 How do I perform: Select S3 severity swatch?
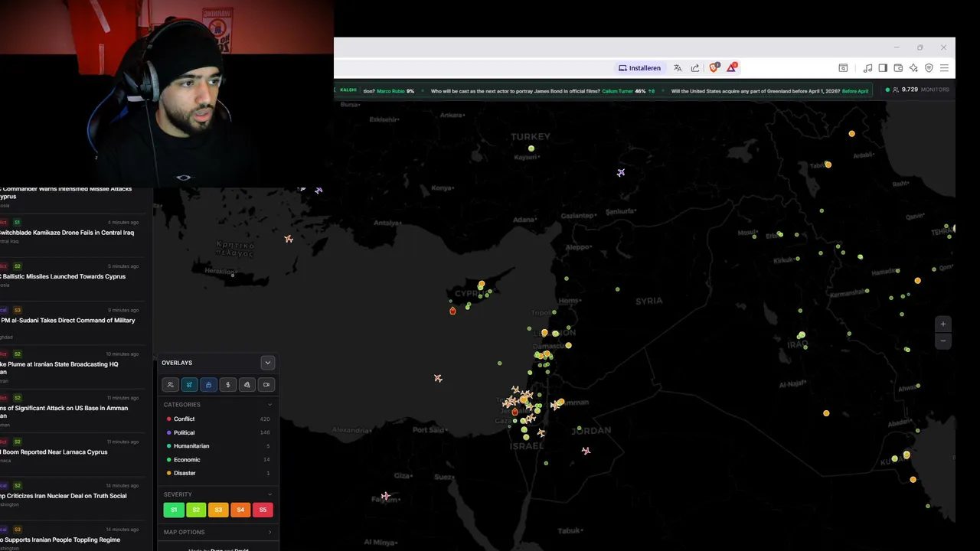(x=218, y=510)
